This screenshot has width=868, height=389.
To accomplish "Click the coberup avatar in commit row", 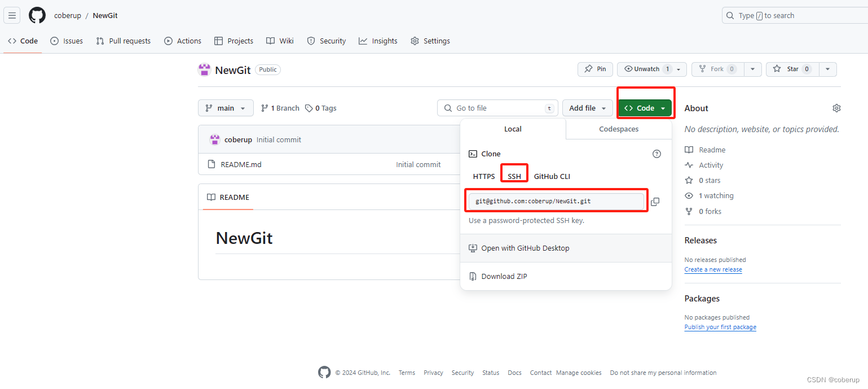I will coord(215,139).
